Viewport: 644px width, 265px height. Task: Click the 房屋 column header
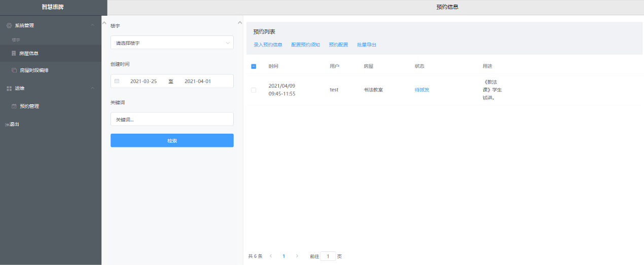(368, 66)
